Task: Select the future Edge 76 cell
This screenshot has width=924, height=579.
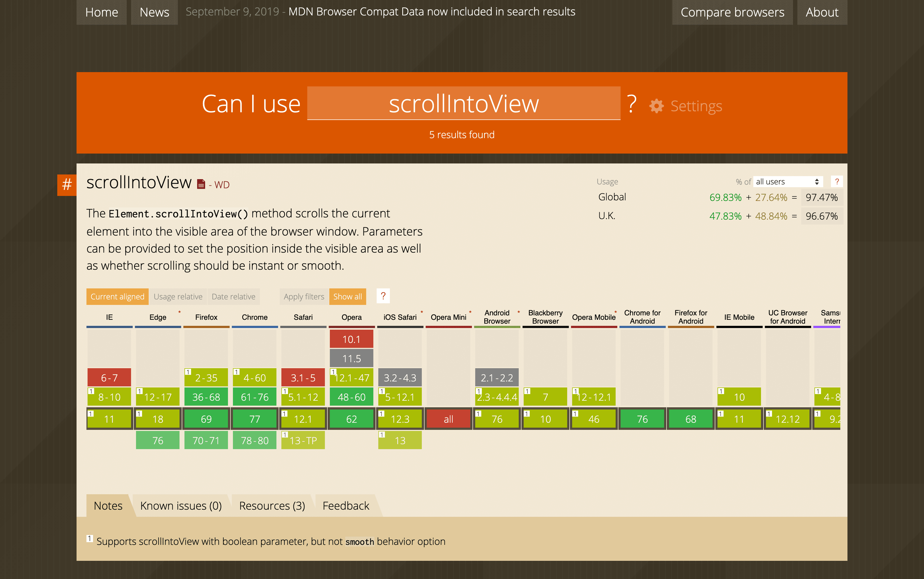Action: [158, 440]
